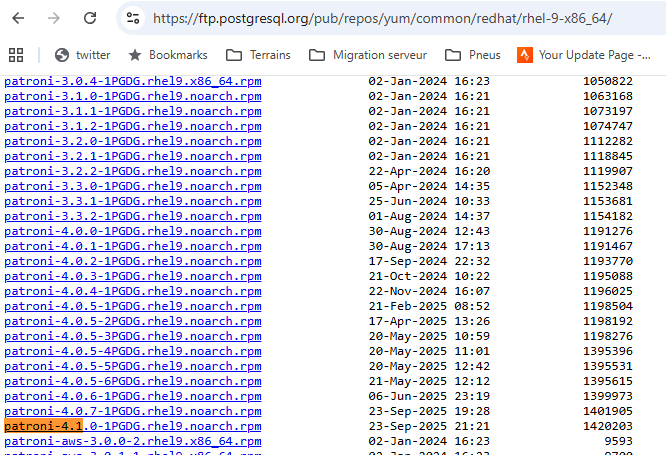Open the twitter bookmark

pos(83,54)
